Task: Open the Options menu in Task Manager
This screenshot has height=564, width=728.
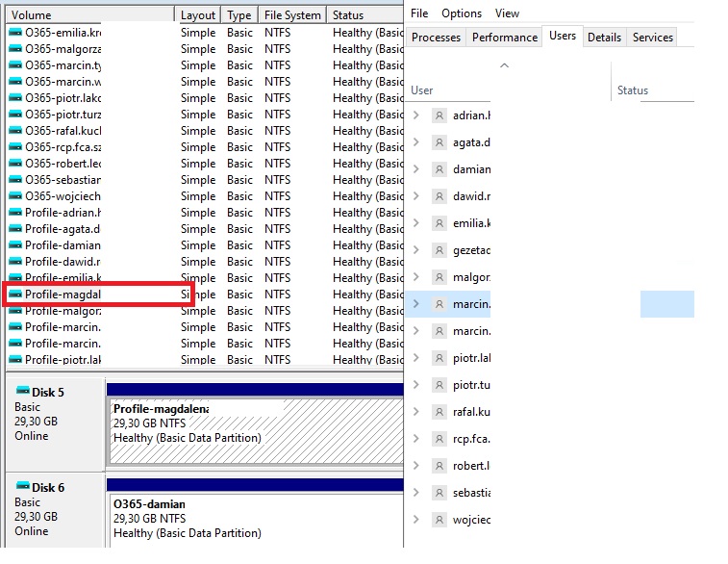Action: click(462, 13)
